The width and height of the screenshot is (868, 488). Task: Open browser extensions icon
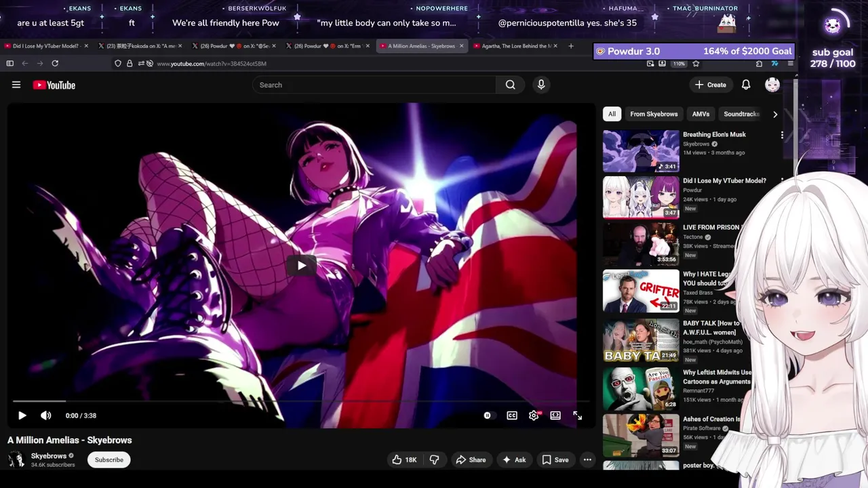coord(759,63)
